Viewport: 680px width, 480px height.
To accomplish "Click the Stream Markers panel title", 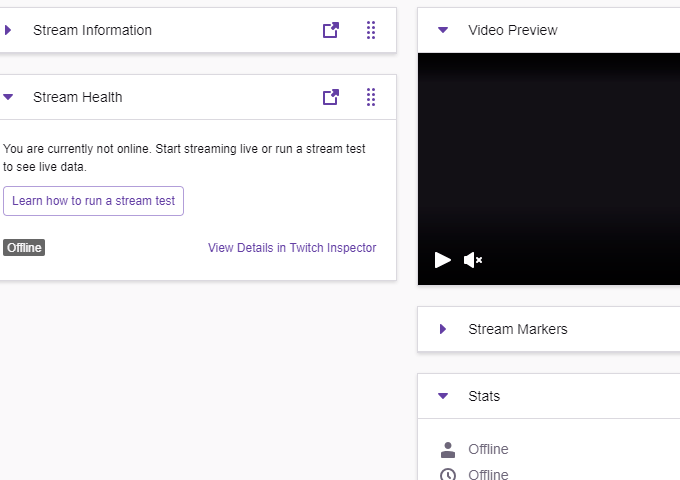I will click(x=517, y=329).
